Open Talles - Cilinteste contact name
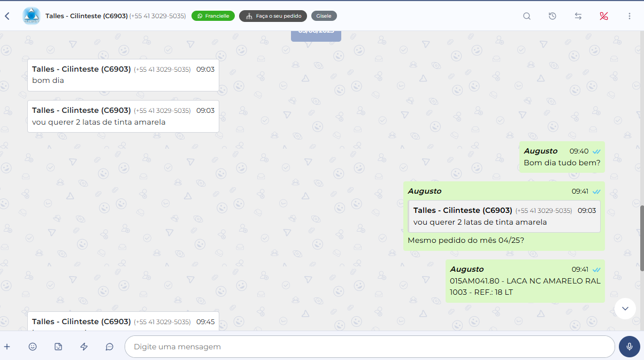 [87, 16]
